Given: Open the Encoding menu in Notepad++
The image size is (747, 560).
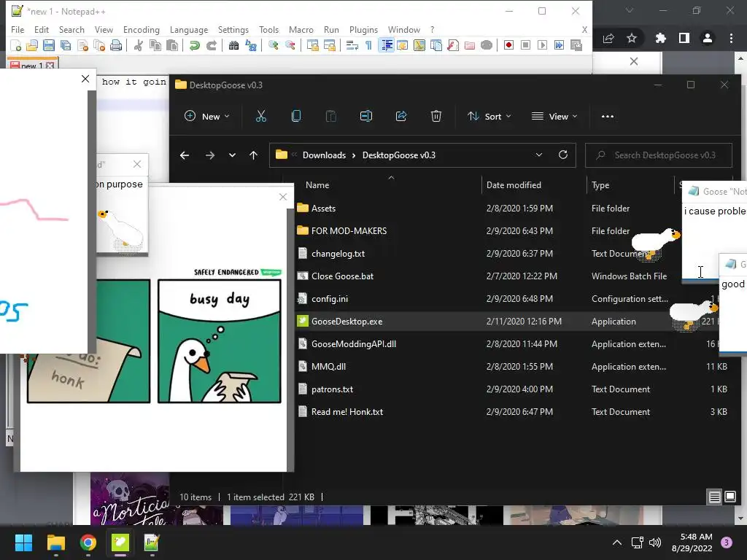Looking at the screenshot, I should pyautogui.click(x=141, y=29).
